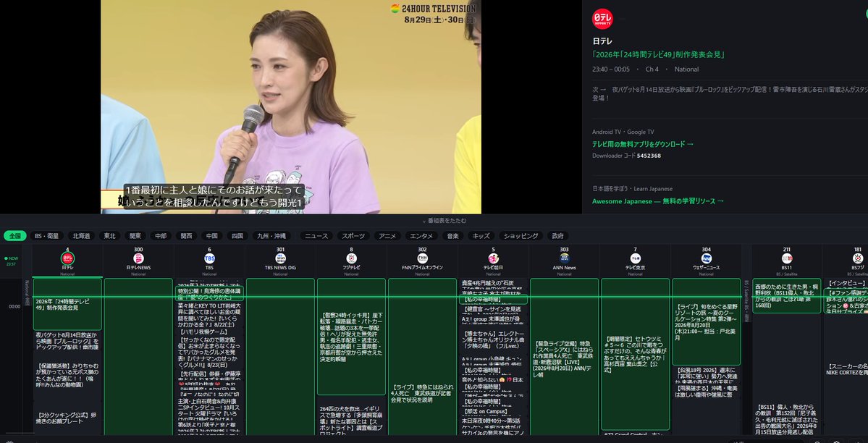Viewport: 868px width, 443px height.
Task: Select フジテレビ channel 8 logo
Action: pyautogui.click(x=352, y=258)
